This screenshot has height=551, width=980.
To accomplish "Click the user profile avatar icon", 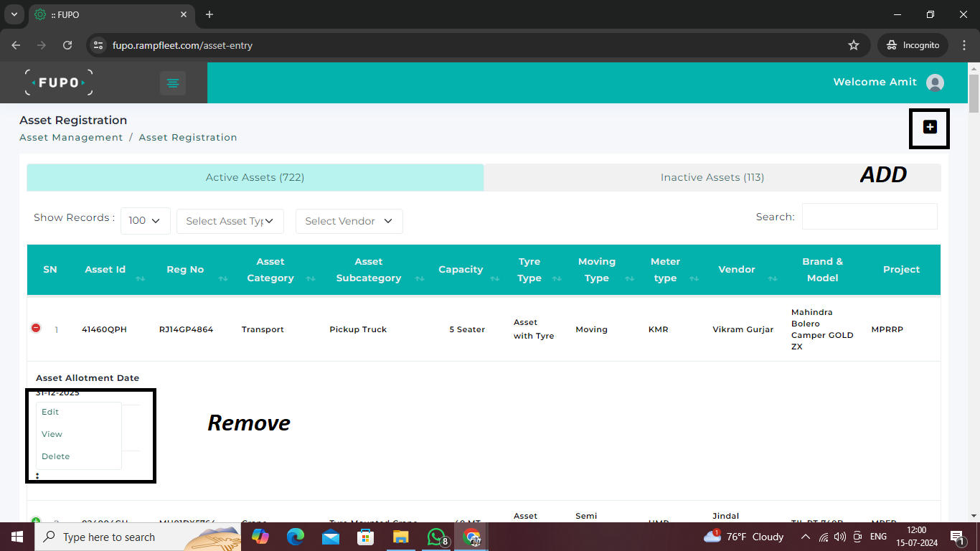I will [x=935, y=83].
